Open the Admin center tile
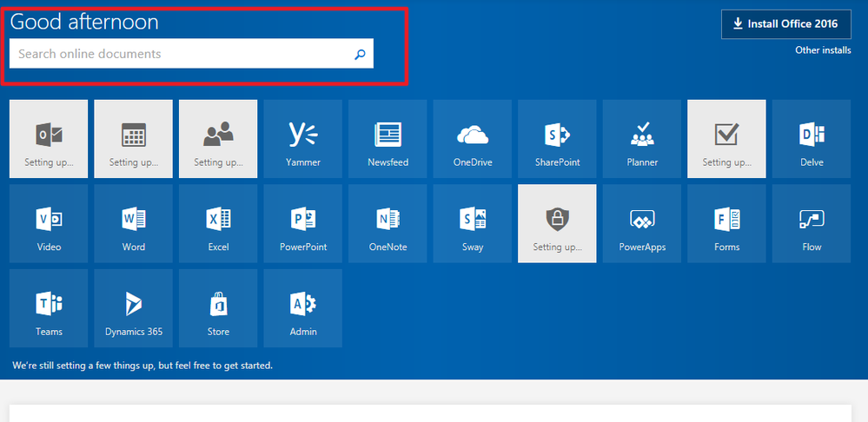 [x=303, y=308]
